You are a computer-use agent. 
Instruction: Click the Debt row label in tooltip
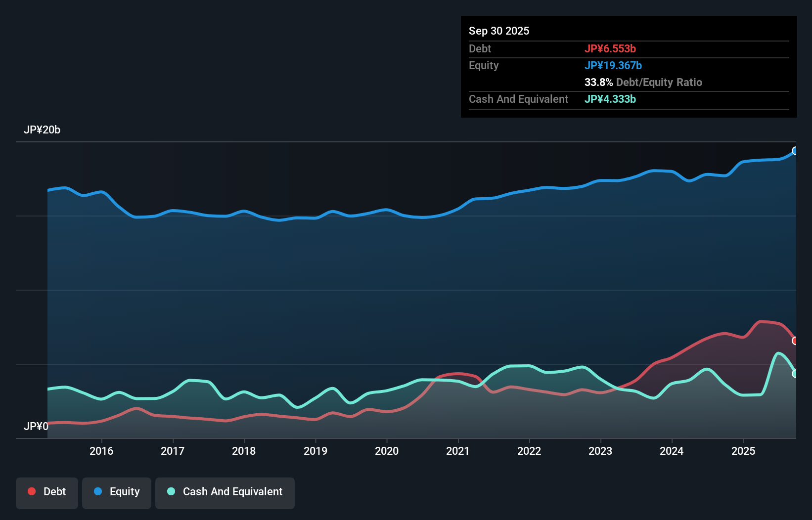point(480,48)
